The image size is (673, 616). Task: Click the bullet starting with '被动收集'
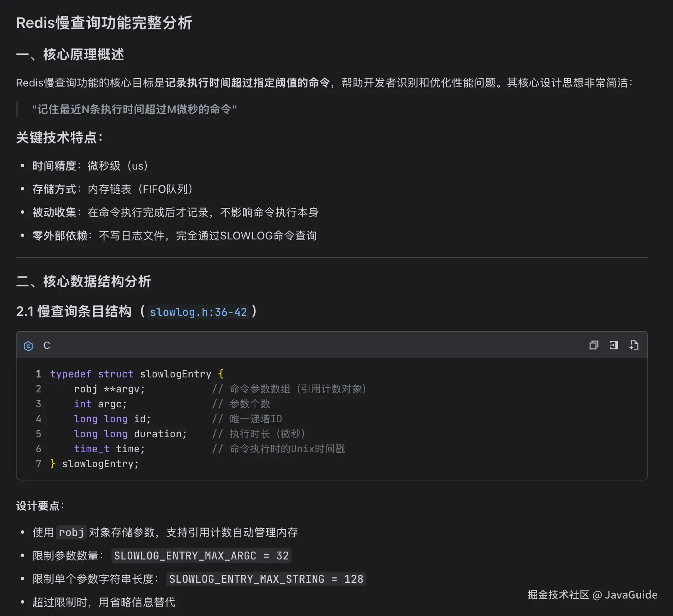(176, 212)
